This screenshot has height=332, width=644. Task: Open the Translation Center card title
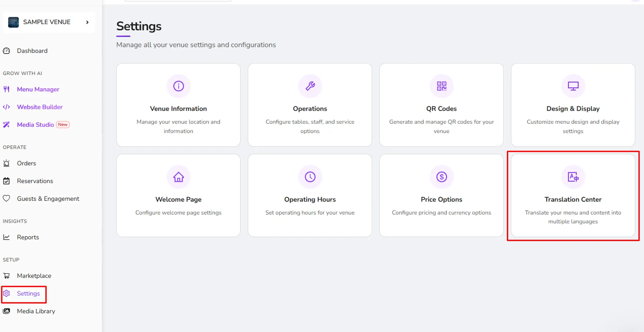pos(573,200)
